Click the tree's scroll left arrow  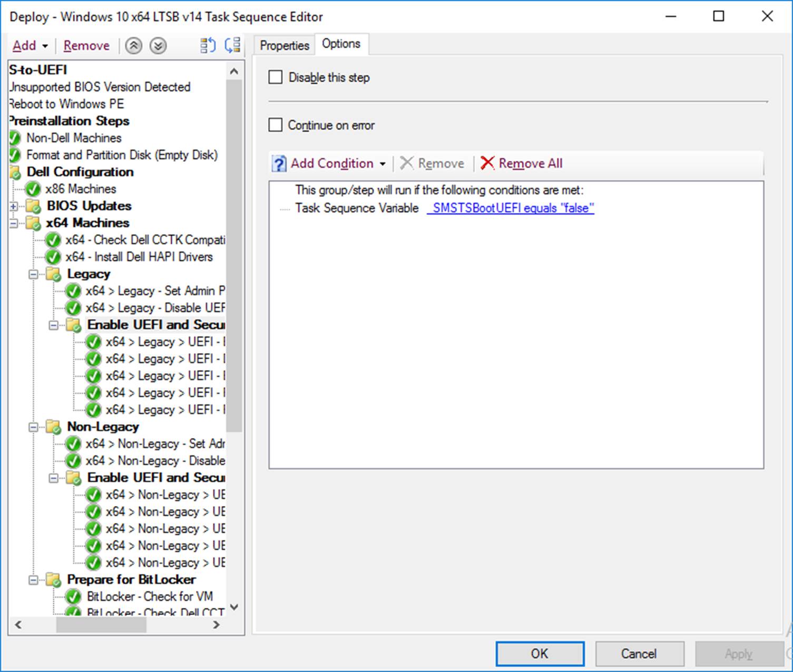click(x=18, y=625)
